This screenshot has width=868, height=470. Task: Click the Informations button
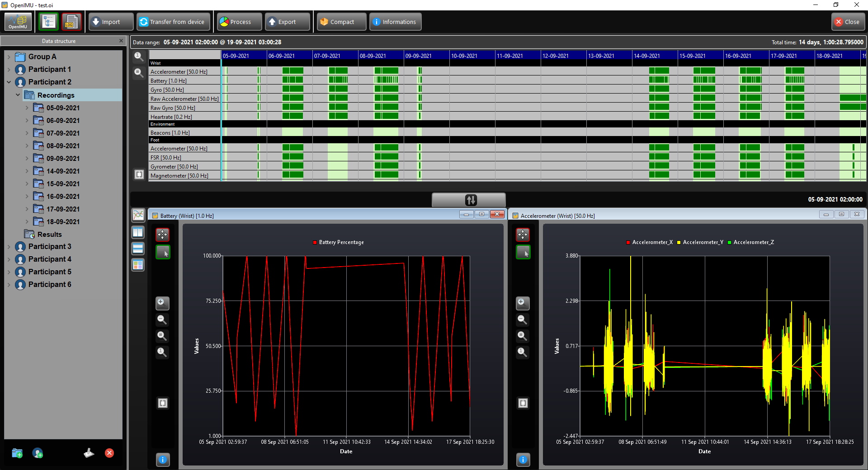click(396, 22)
